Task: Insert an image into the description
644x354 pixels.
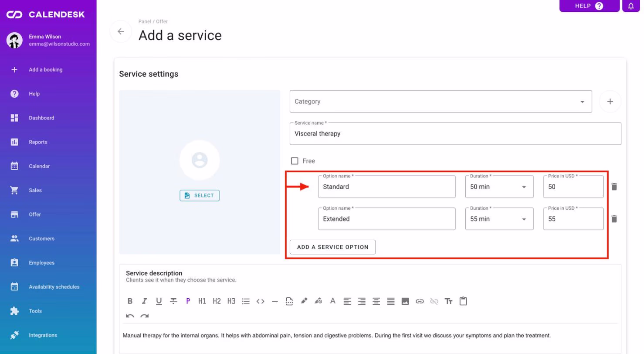Action: (x=405, y=301)
